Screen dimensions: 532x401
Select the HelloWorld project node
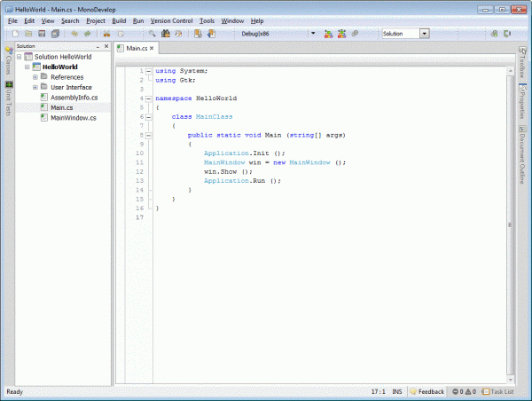point(59,67)
